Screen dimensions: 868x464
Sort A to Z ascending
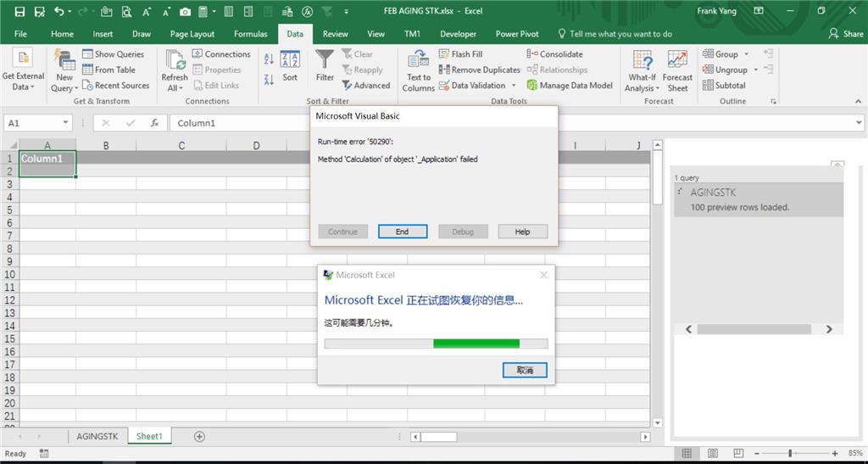coord(269,59)
